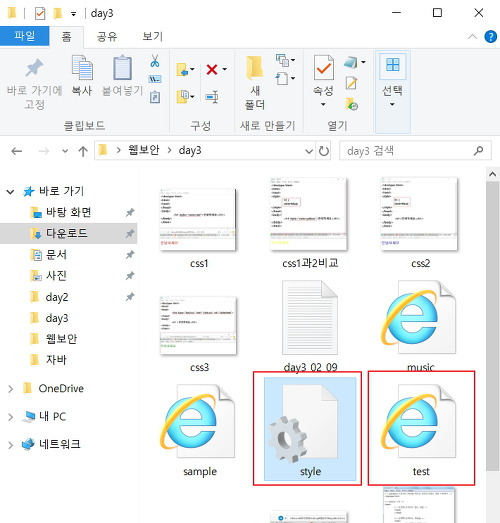This screenshot has height=523, width=500.
Task: Click the scroll up arrow of file list
Action: point(492,174)
